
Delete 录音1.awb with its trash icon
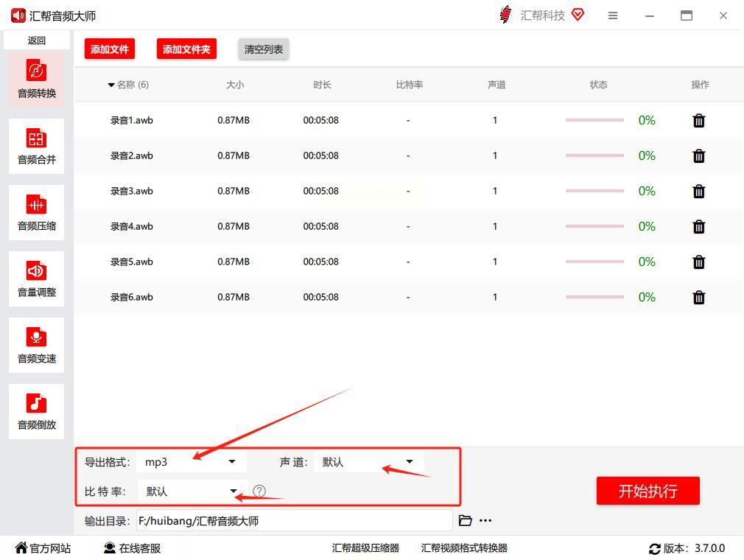click(698, 121)
